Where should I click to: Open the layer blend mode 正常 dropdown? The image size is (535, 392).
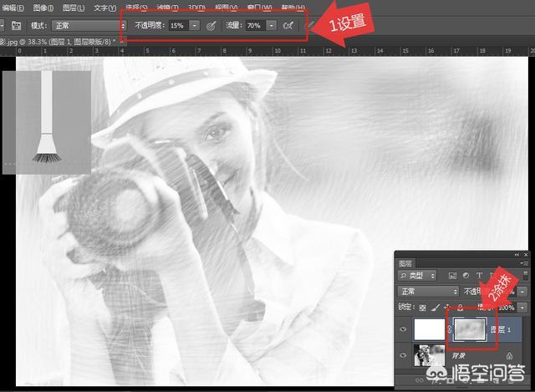coord(428,292)
